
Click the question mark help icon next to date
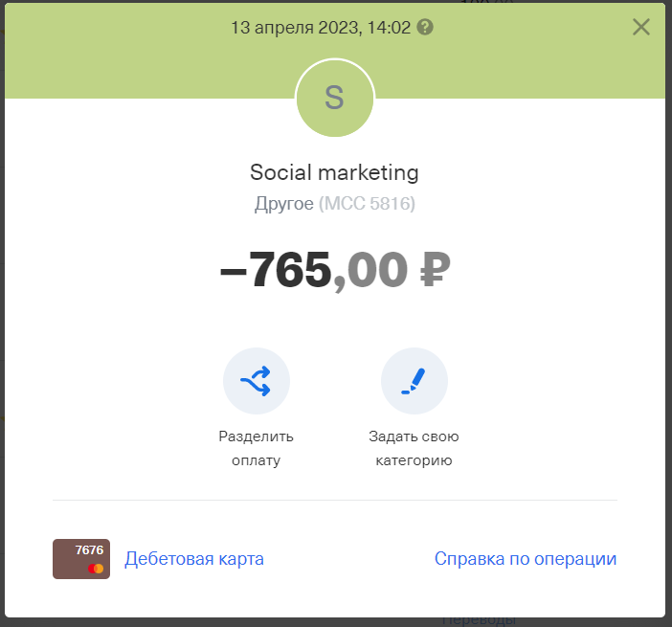click(x=425, y=28)
